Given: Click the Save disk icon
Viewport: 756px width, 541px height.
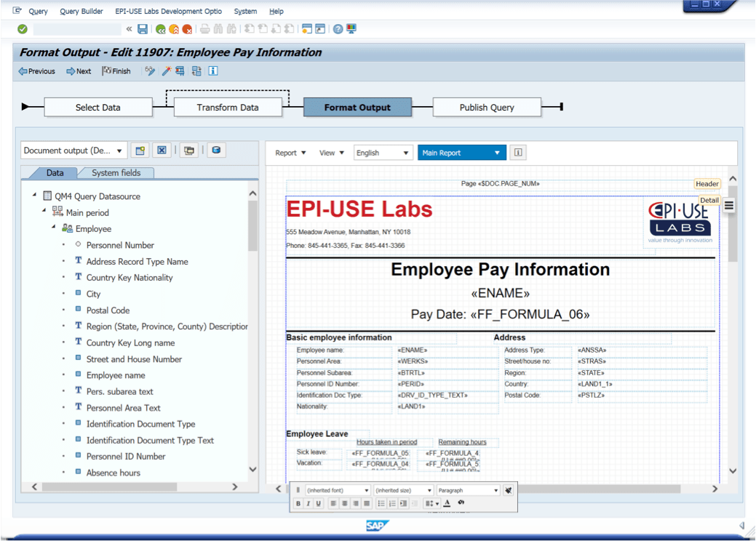Looking at the screenshot, I should [143, 29].
